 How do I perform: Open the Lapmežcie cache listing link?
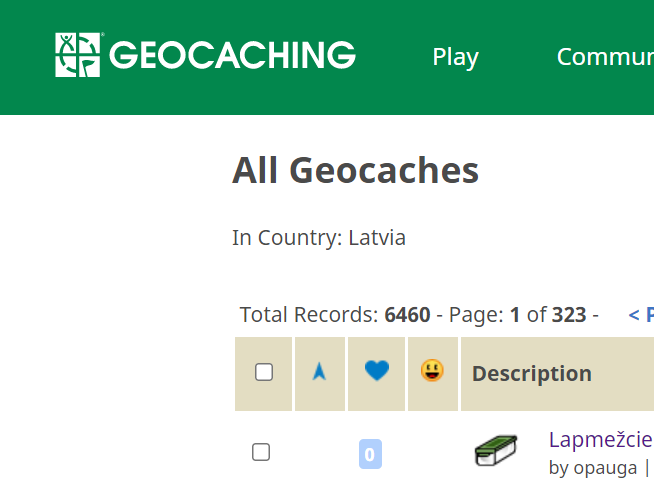600,439
